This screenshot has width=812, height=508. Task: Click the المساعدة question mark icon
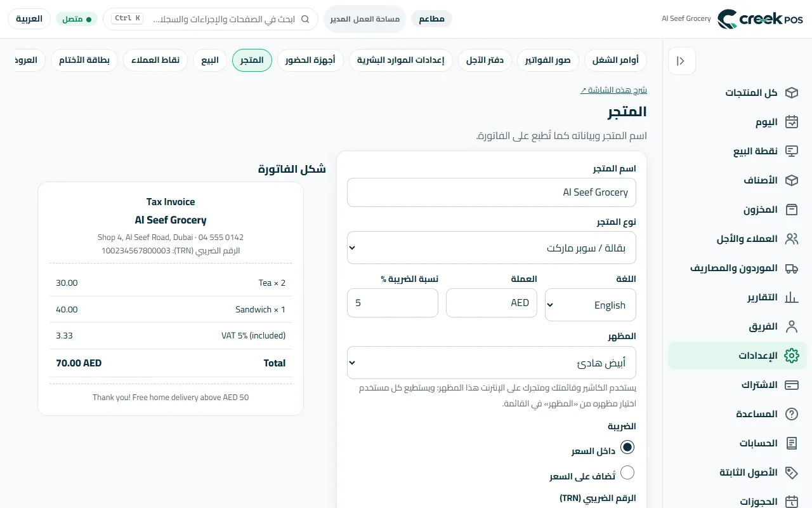click(791, 414)
